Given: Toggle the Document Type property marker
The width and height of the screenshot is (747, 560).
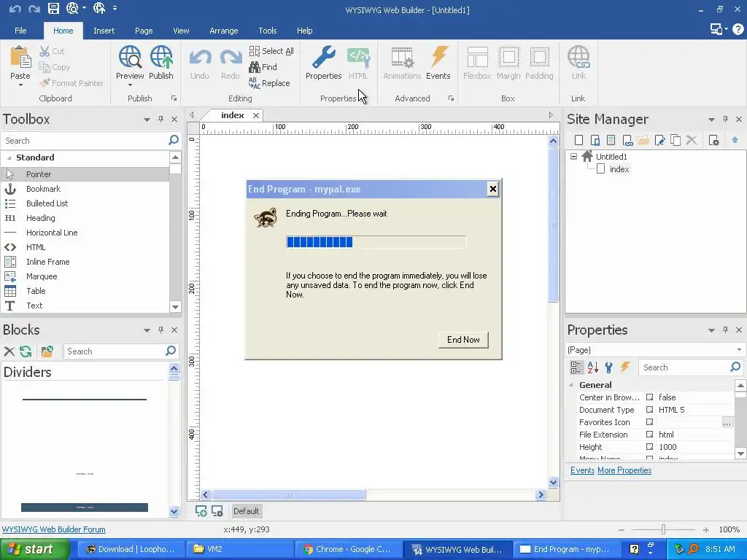Looking at the screenshot, I should point(649,410).
